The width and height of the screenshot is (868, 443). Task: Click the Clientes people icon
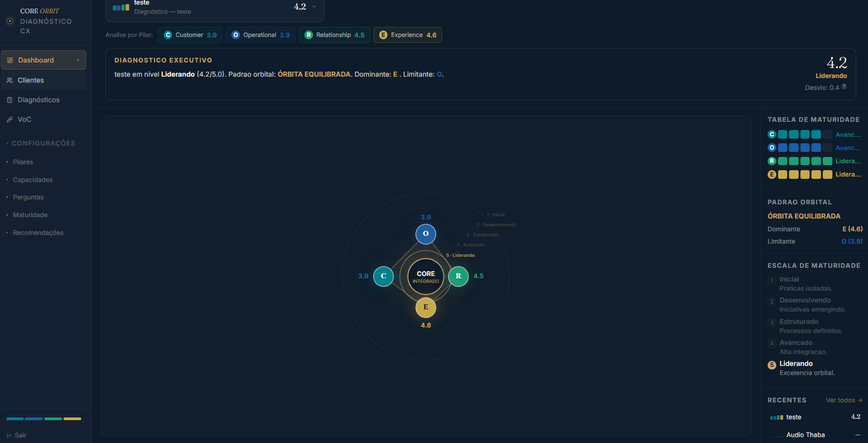(10, 80)
